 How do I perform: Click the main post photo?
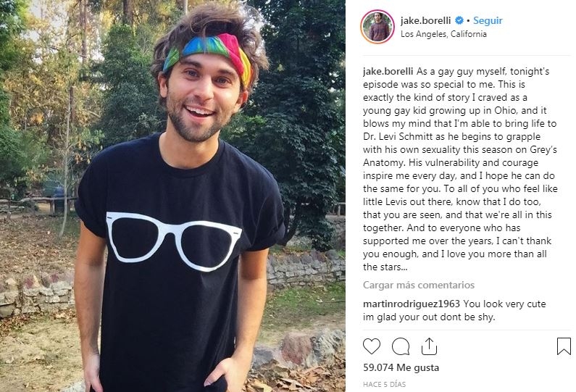point(172,196)
